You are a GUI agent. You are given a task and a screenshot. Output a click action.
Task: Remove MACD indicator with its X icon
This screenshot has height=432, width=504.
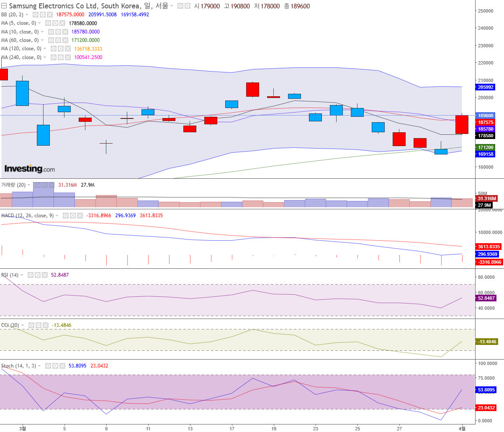[79, 216]
